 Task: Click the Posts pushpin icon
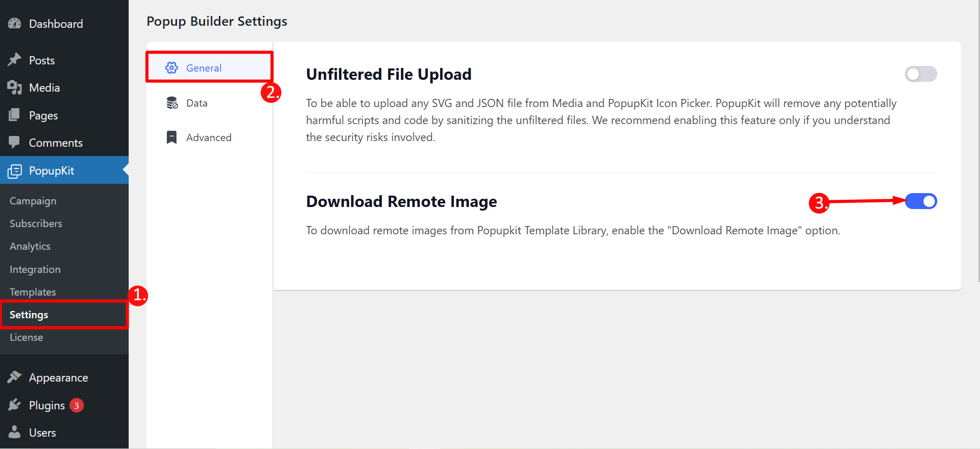point(14,60)
